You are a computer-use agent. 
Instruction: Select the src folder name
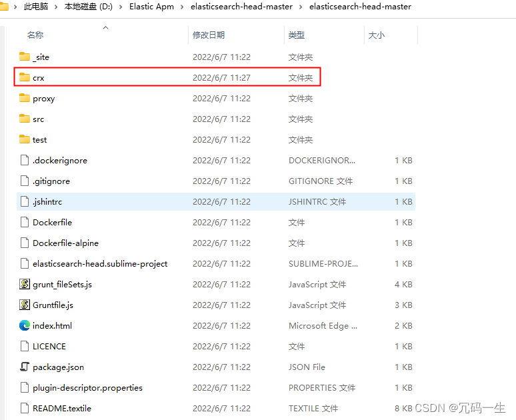click(x=38, y=119)
